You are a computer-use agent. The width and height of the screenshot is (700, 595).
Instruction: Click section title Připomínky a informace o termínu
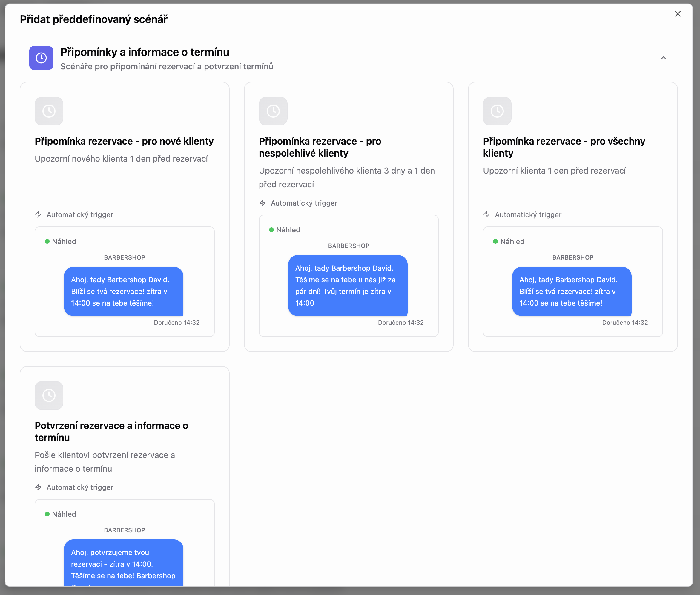click(x=145, y=52)
